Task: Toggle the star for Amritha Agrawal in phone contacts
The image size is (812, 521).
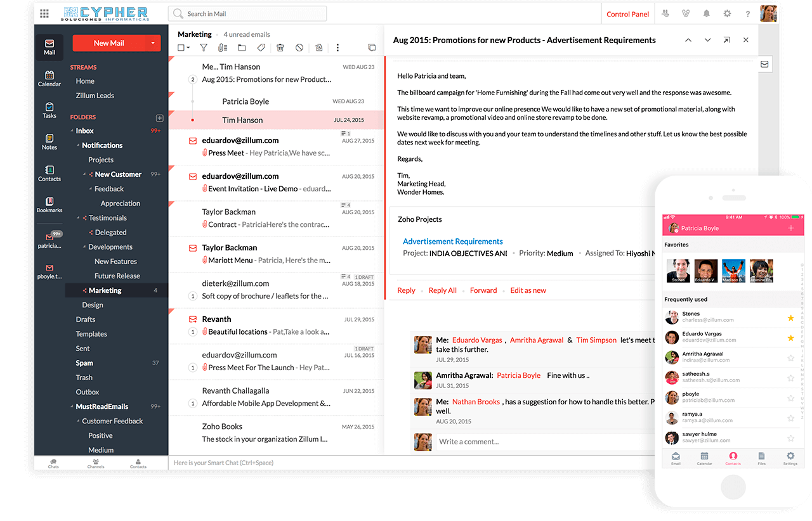Action: tap(790, 358)
